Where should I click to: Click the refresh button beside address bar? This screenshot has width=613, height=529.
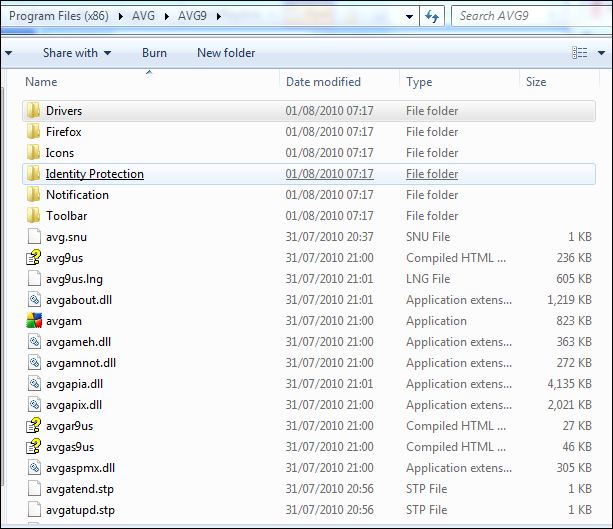[x=432, y=16]
